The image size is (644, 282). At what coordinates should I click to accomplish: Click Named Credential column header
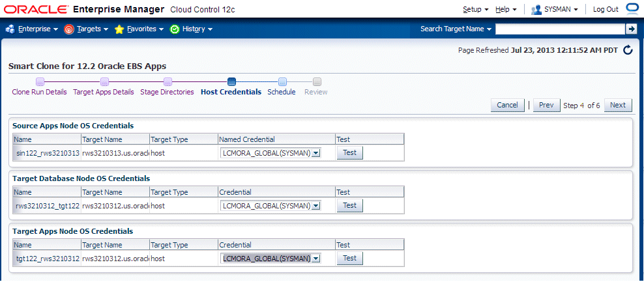point(276,139)
